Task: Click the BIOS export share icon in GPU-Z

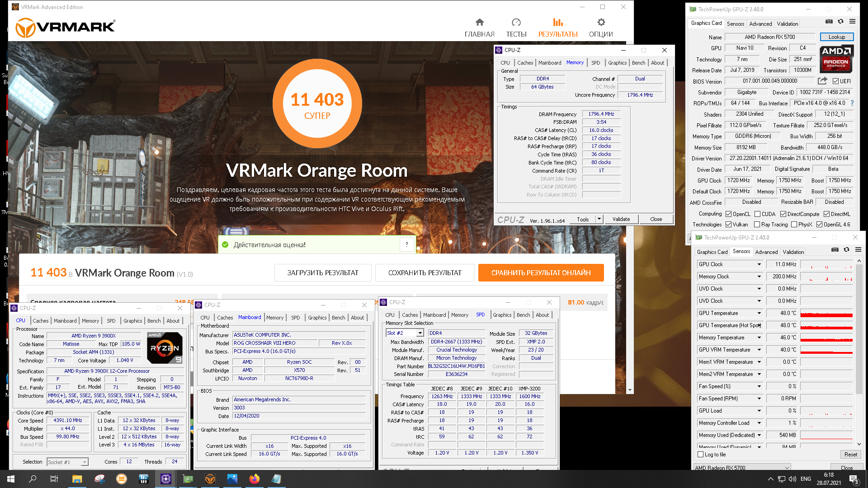Action: (822, 81)
